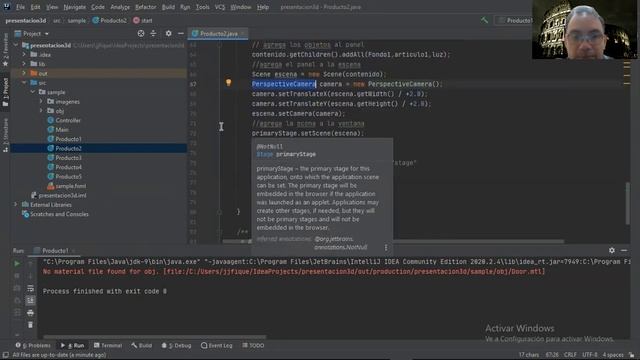Viewport: 640px width, 360px height.
Task: Expand the .idea folder
Action: coord(24,54)
